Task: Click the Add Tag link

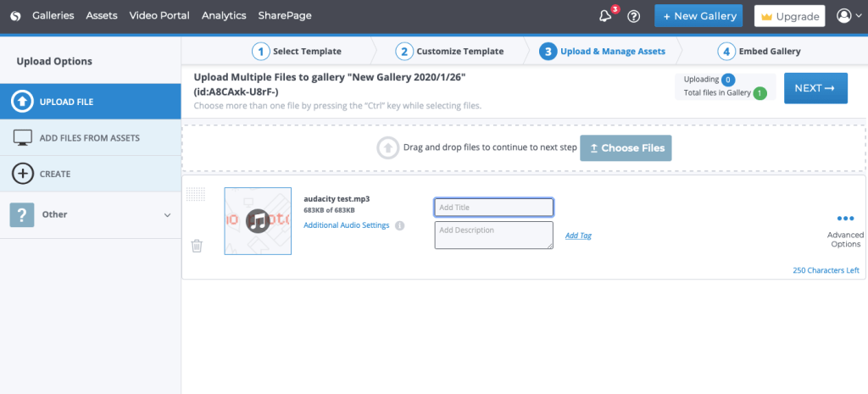Action: pos(578,236)
